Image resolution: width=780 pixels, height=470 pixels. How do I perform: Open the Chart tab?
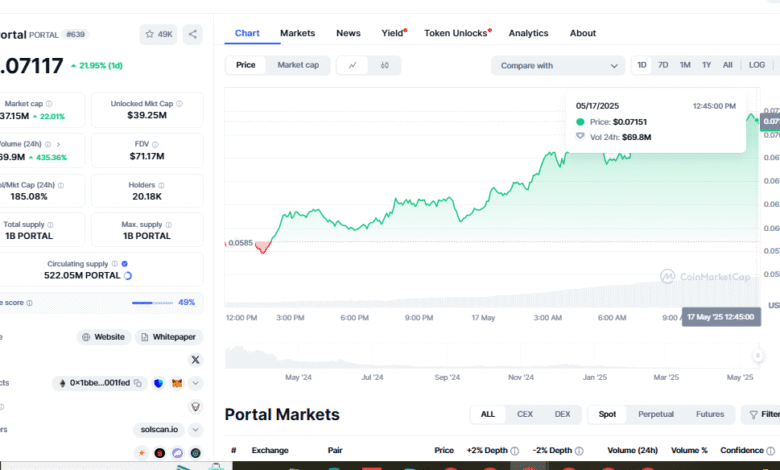[247, 33]
